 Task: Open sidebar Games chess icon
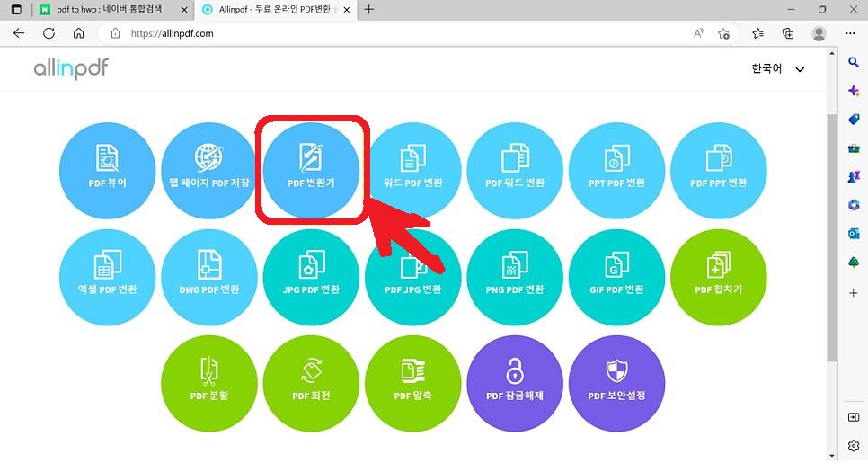coord(854,176)
